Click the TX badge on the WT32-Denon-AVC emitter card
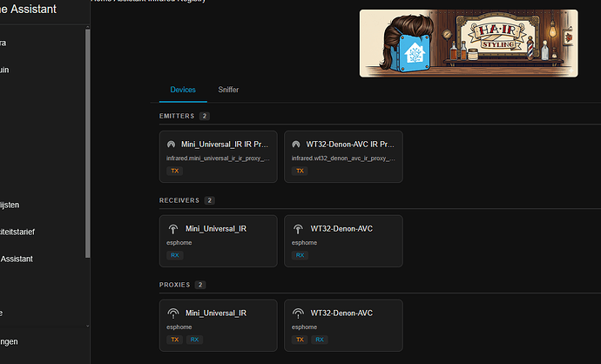 pos(300,171)
